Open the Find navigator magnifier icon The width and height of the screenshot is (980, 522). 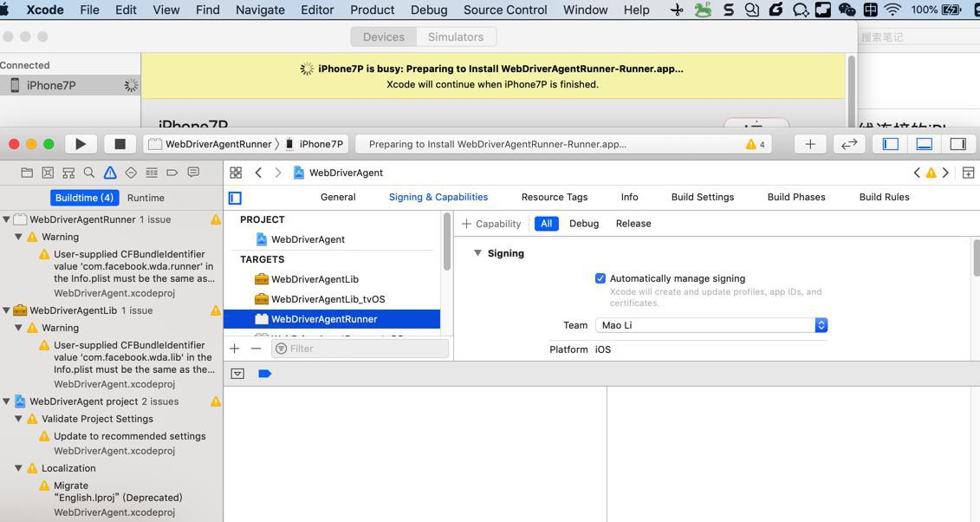89,173
